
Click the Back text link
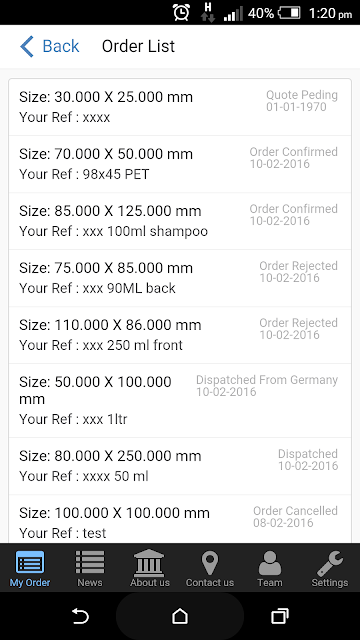[x=61, y=46]
